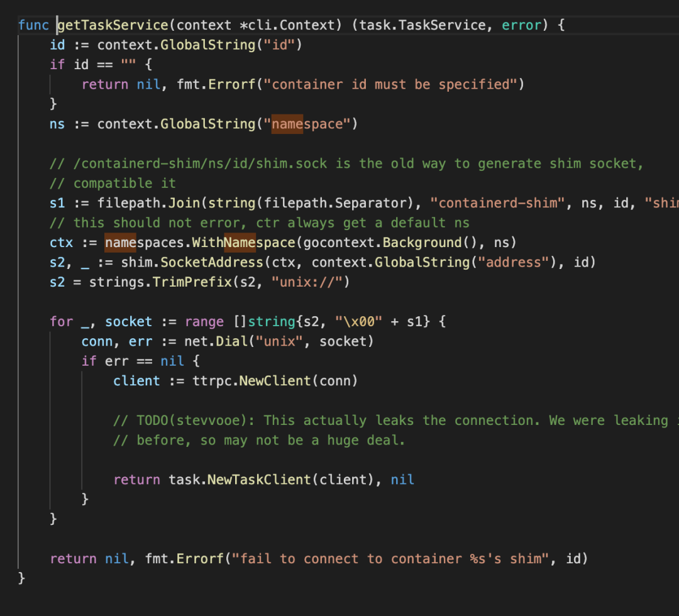Click the WithNamespace method call
679x616 pixels.
click(x=243, y=243)
